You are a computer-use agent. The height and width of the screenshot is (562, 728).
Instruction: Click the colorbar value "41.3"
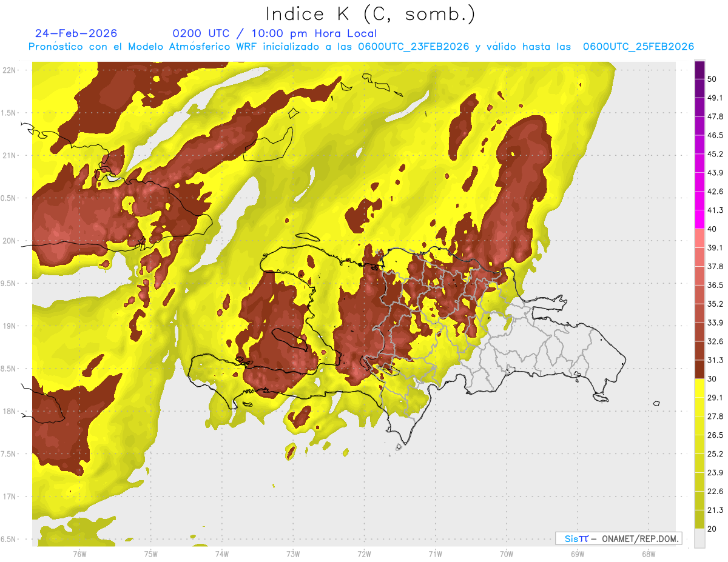(x=715, y=210)
